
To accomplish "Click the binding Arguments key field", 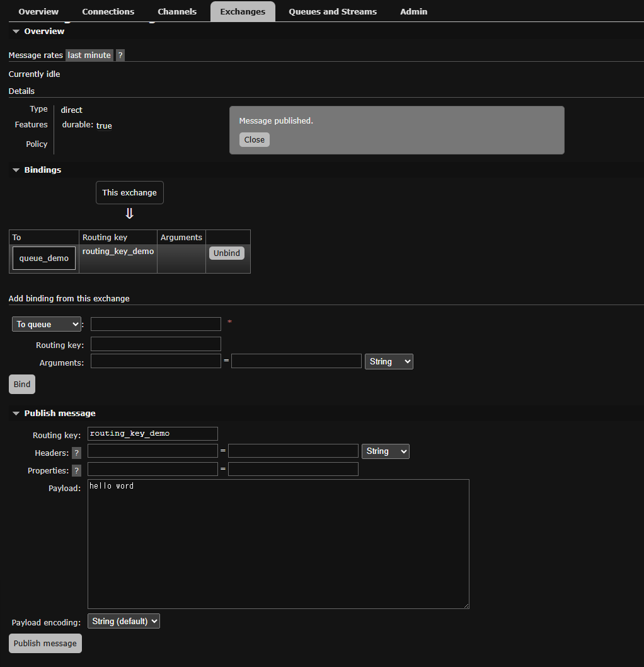I will point(156,361).
